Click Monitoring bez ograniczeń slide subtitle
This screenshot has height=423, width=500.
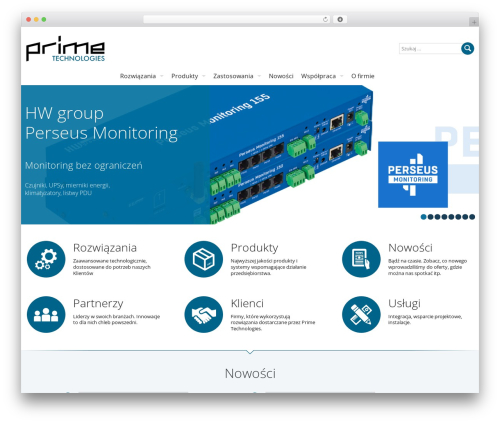84,166
